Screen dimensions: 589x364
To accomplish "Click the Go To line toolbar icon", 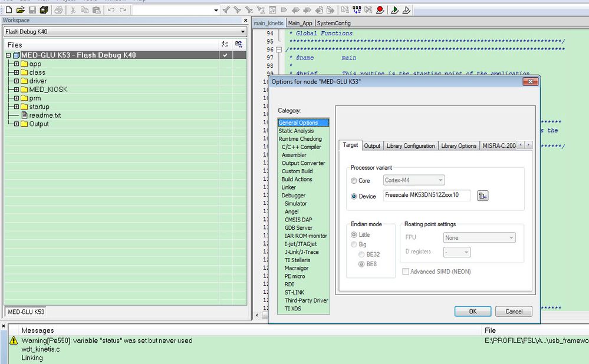I will (x=272, y=10).
